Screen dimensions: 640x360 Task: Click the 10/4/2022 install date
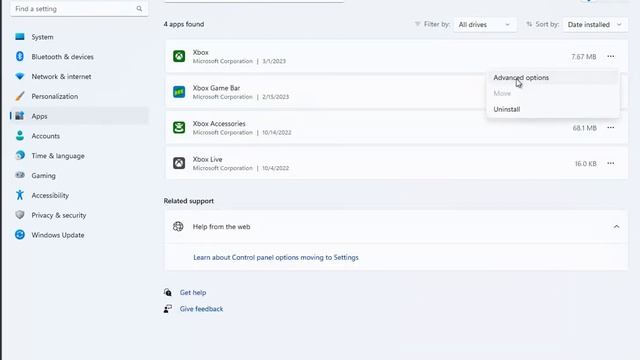pyautogui.click(x=276, y=168)
